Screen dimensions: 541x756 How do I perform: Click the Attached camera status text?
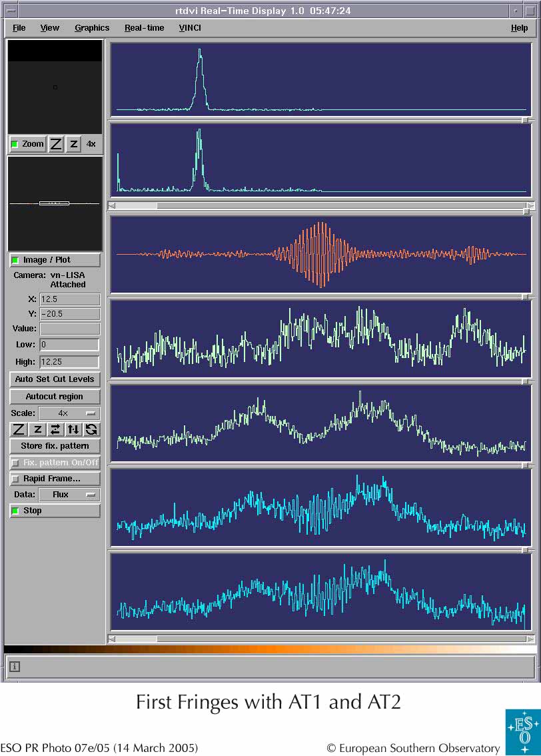[x=68, y=285]
